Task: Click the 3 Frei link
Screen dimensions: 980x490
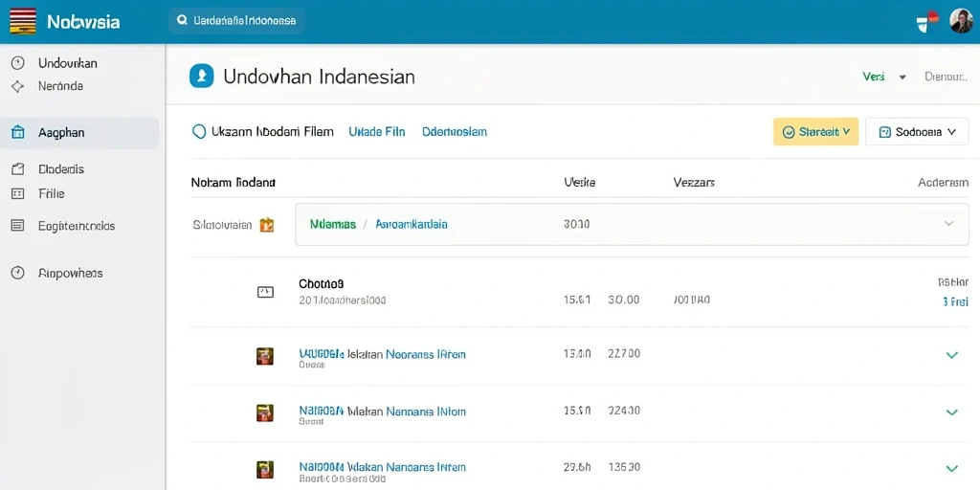Action: coord(955,301)
